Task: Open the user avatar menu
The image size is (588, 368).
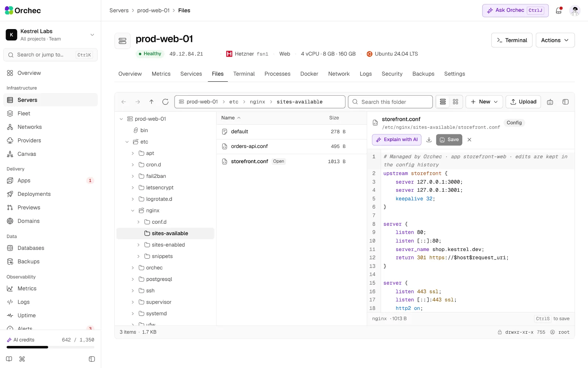Action: coord(575,11)
